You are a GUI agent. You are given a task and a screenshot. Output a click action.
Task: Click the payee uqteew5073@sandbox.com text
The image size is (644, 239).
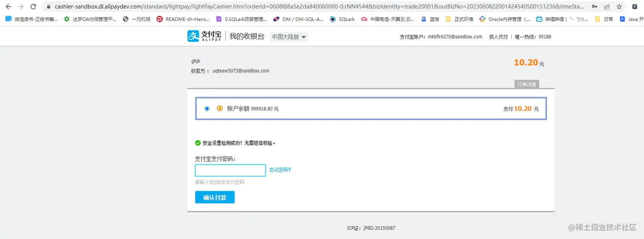[241, 71]
